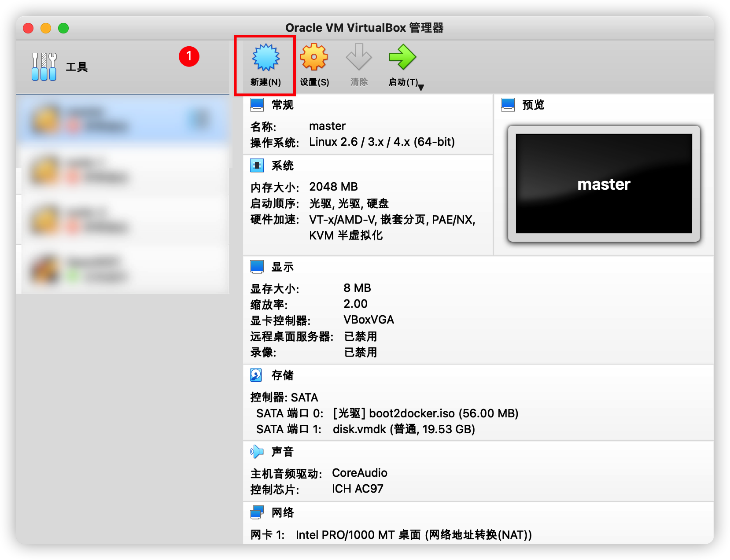Click the Storage (存储) disk icon
The height and width of the screenshot is (560, 730).
tap(256, 375)
